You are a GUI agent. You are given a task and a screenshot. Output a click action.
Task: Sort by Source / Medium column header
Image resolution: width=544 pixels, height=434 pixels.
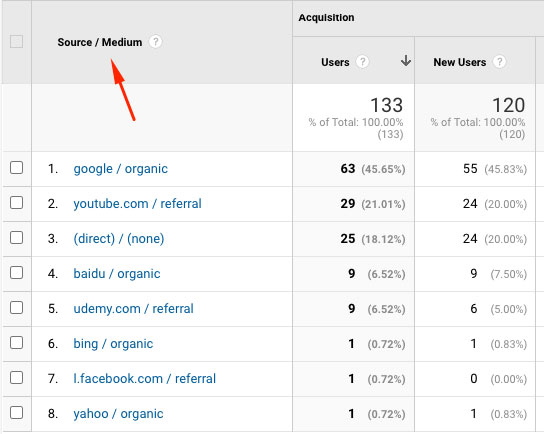100,42
